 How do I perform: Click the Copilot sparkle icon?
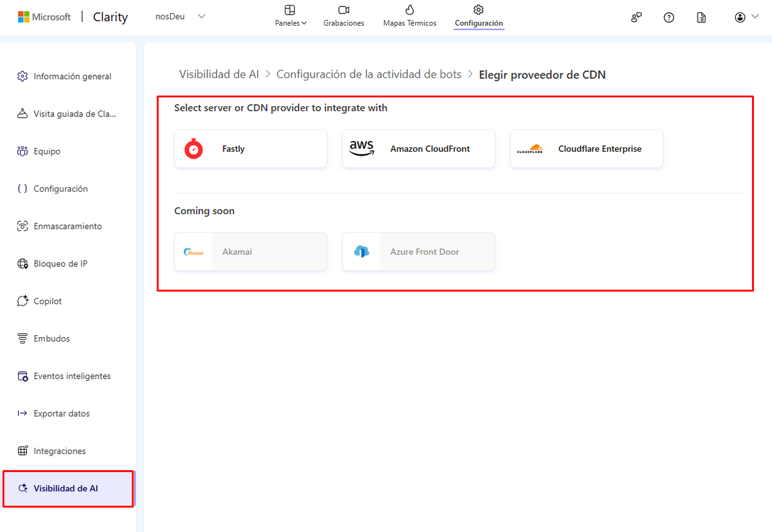coord(23,301)
